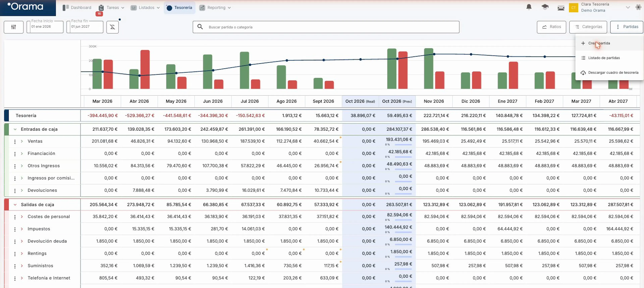Collapse Entradas de caja section
644x288 pixels.
click(x=15, y=129)
